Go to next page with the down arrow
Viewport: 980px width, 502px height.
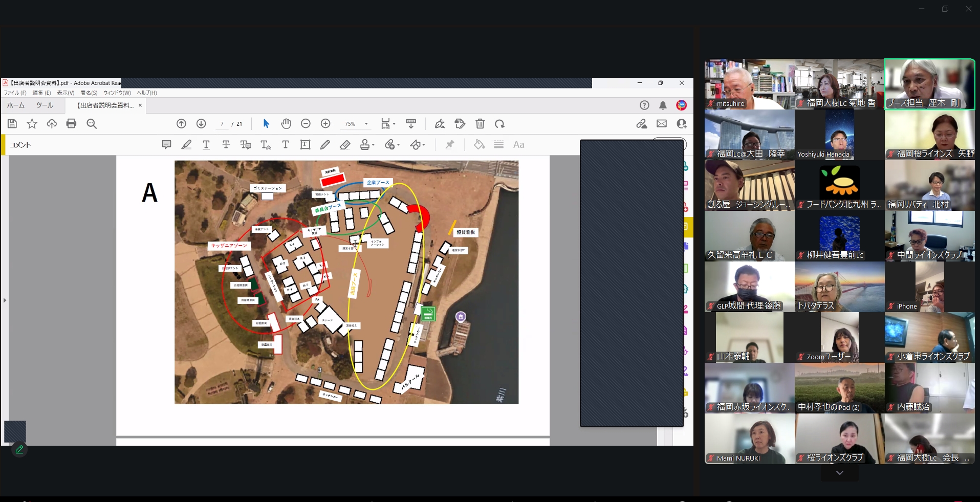(x=201, y=124)
